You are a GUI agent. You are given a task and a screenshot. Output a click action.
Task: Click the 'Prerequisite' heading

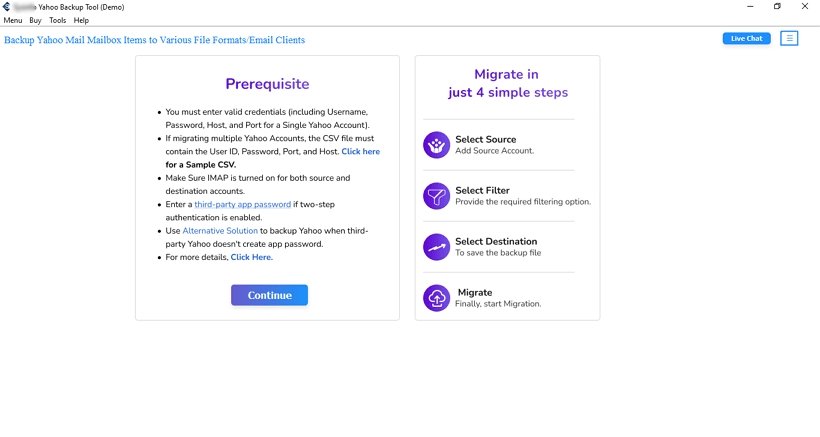tap(267, 84)
